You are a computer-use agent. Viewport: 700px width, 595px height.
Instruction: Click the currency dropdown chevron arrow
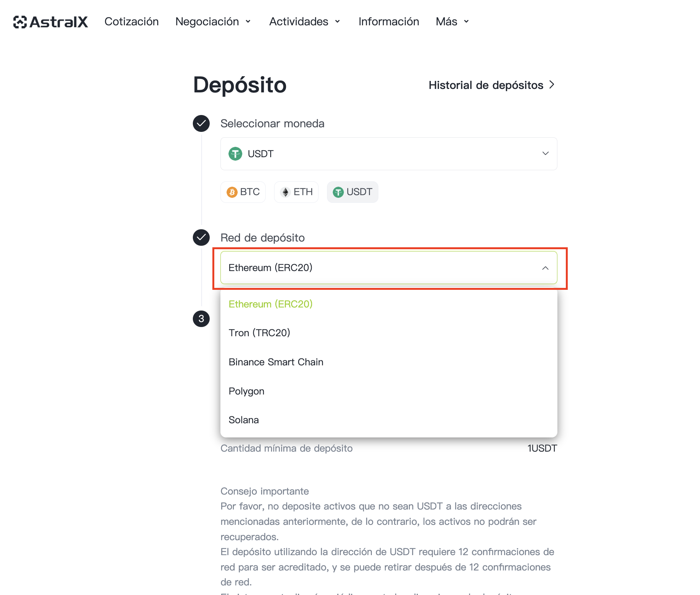click(546, 153)
